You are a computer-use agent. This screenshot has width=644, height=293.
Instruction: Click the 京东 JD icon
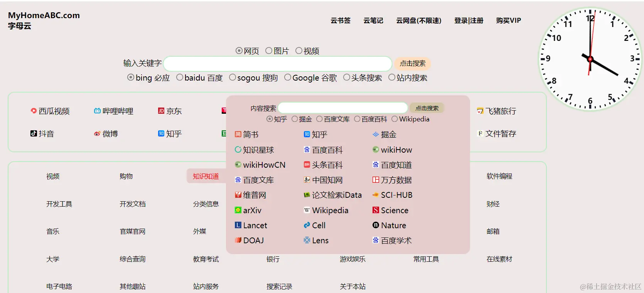161,111
